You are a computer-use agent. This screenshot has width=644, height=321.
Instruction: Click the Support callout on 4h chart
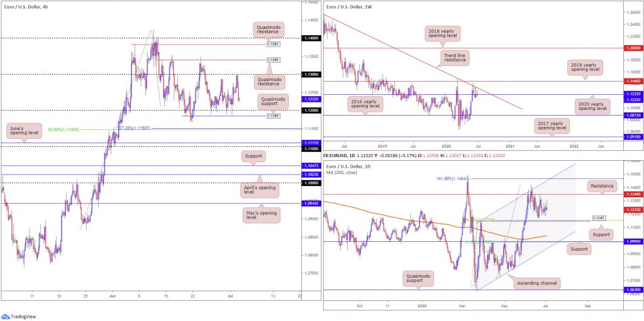click(x=254, y=156)
